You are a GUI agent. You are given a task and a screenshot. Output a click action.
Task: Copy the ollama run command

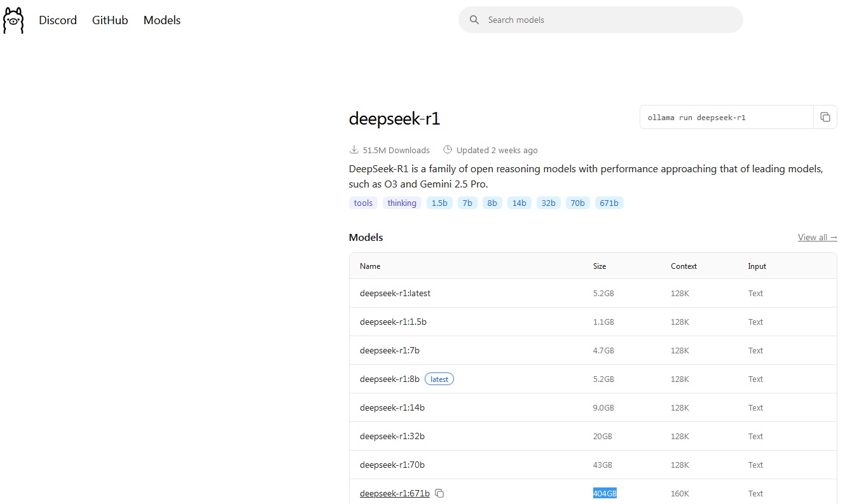(825, 117)
